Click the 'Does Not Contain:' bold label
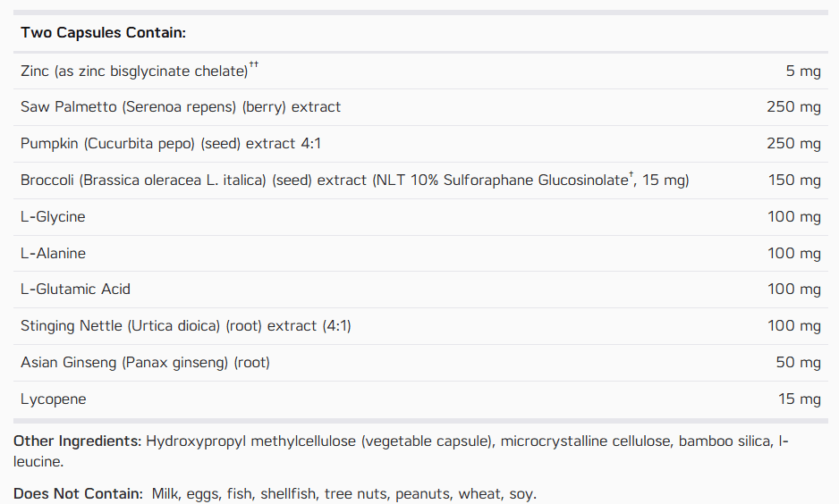839x504 pixels. click(78, 494)
